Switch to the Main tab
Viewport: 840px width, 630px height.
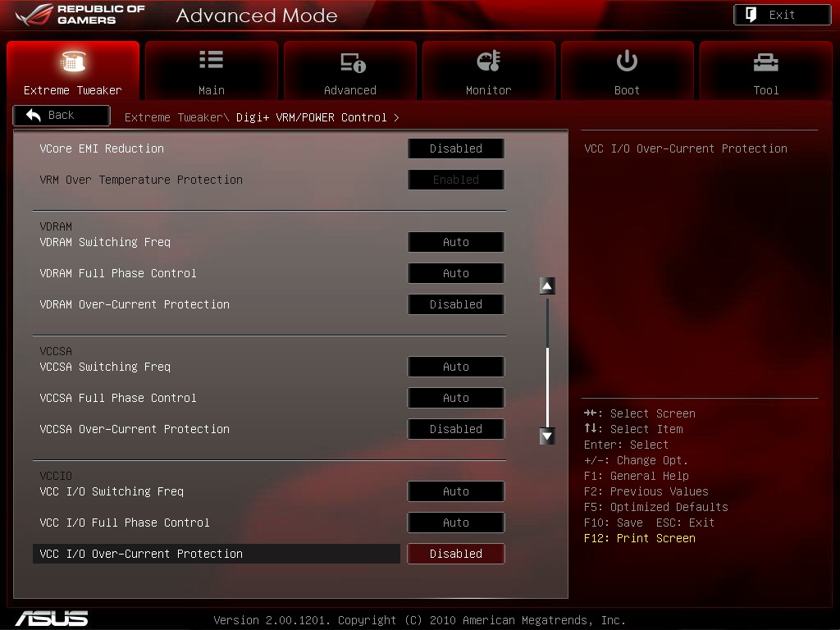211,71
